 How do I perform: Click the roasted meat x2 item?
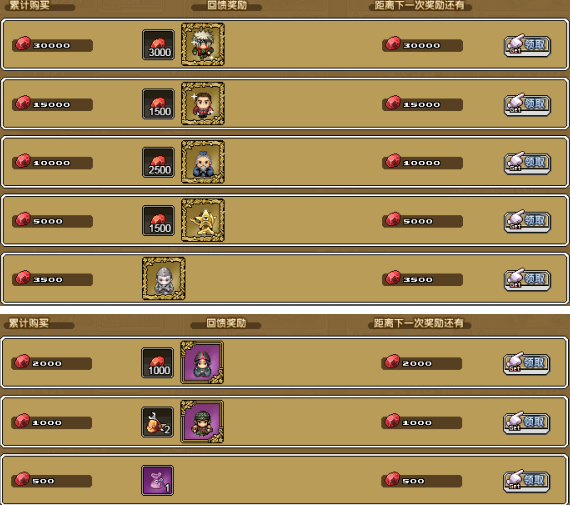[157, 422]
